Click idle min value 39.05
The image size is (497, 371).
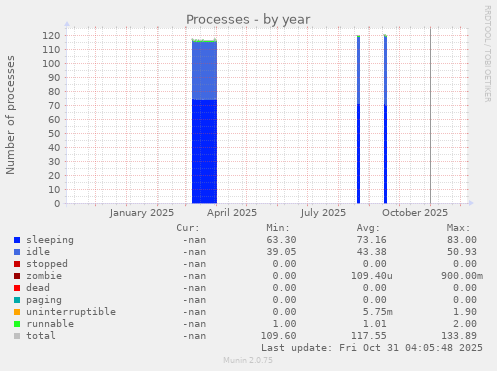(x=281, y=252)
